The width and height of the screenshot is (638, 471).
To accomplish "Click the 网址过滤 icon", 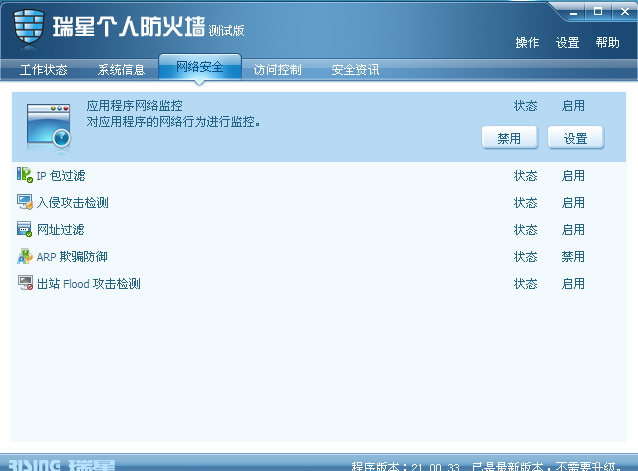I will (x=24, y=229).
